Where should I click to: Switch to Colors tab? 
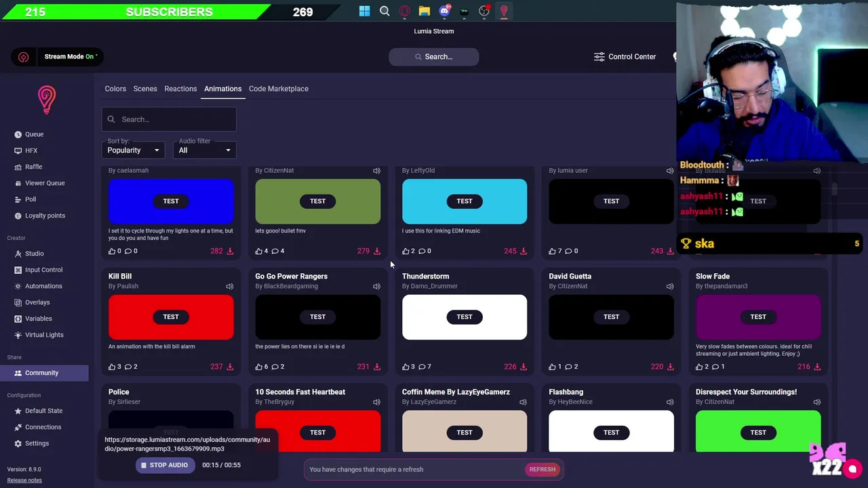pos(115,89)
